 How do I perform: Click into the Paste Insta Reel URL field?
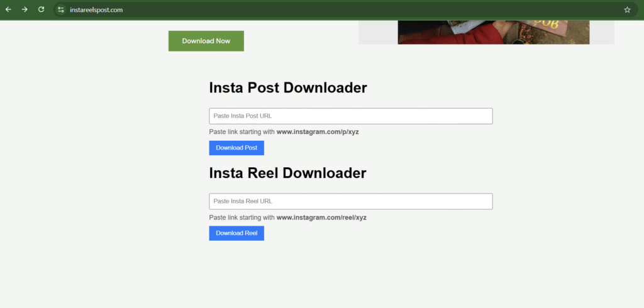(x=351, y=201)
